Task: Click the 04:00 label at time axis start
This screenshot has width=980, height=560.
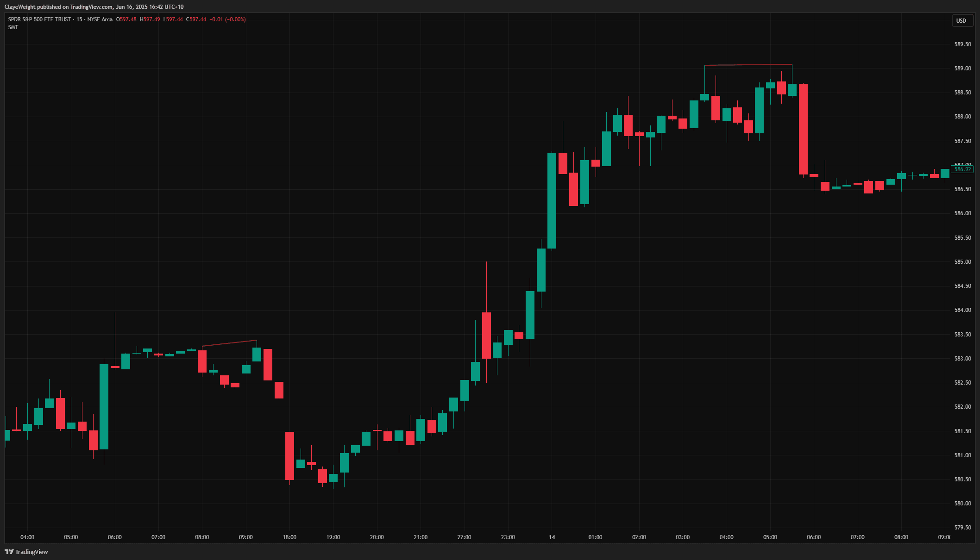Action: (27, 537)
